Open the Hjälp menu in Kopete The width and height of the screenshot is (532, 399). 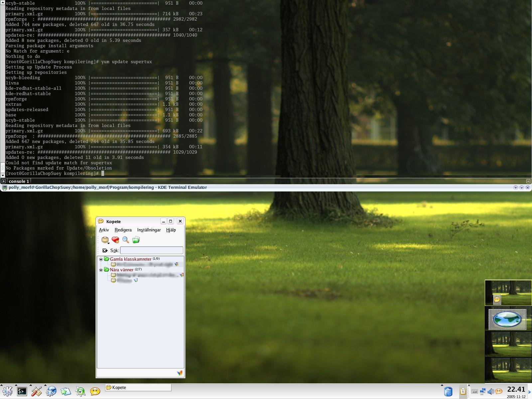click(171, 230)
